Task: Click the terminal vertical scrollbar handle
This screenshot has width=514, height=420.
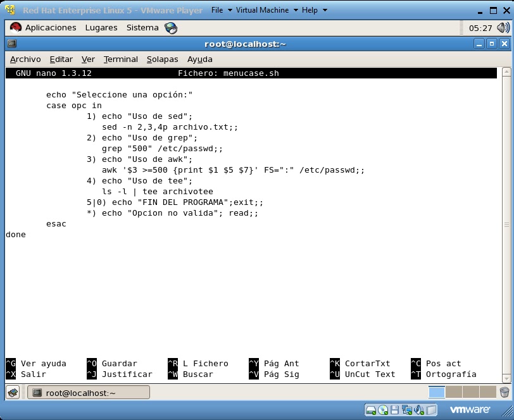Action: pyautogui.click(x=506, y=225)
